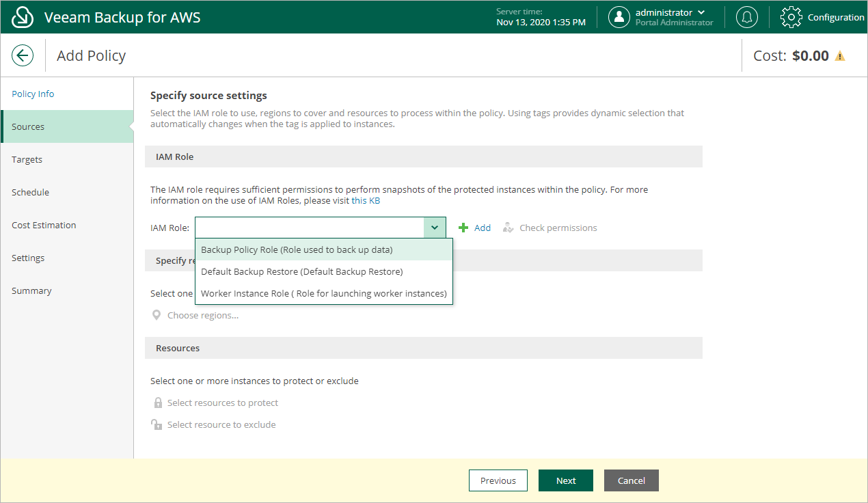Viewport: 868px width, 503px height.
Task: Click Choose regions link
Action: [x=203, y=315]
